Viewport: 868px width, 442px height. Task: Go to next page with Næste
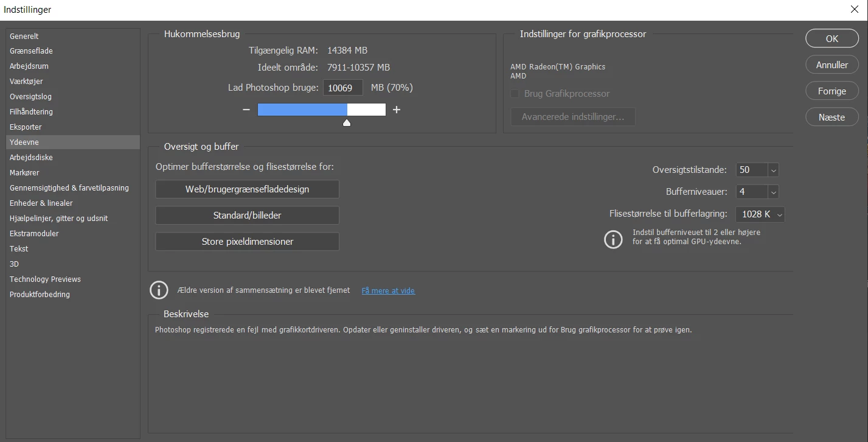(832, 117)
